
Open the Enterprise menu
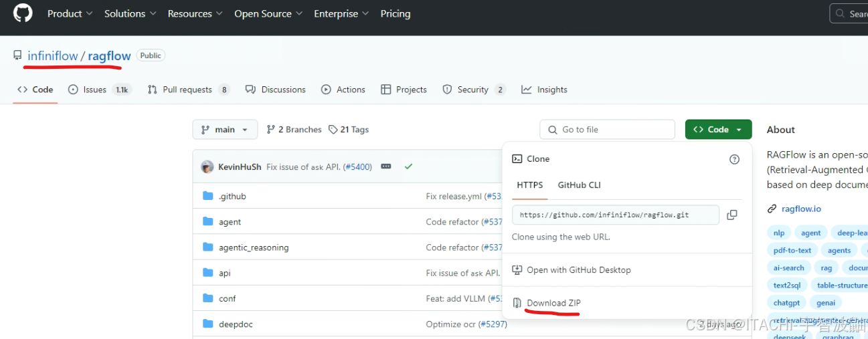(341, 13)
